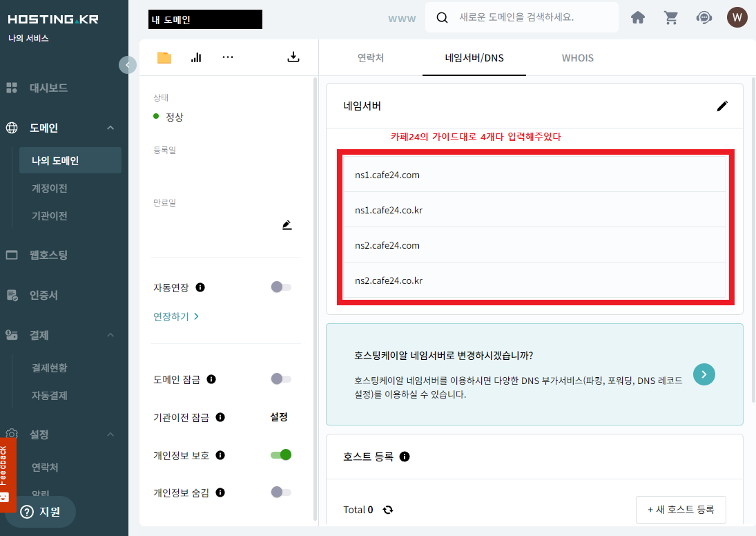The height and width of the screenshot is (536, 756).
Task: Click the 웹호스팅 sidebar icon
Action: pos(12,255)
